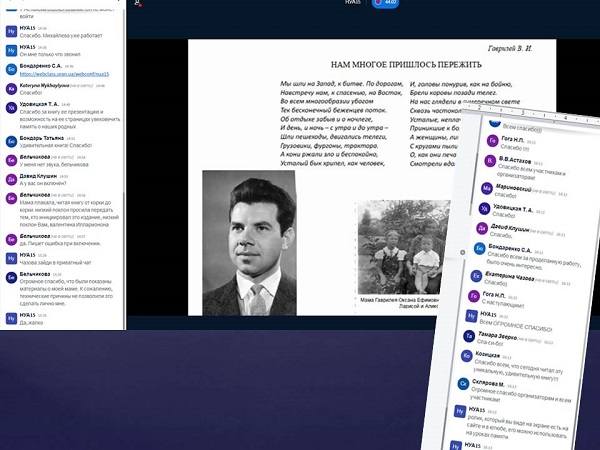The width and height of the screenshot is (600, 450).
Task: Click message 'Всем ОГРОМНОЕ СПАСИБО!' in overlay
Action: tap(515, 327)
